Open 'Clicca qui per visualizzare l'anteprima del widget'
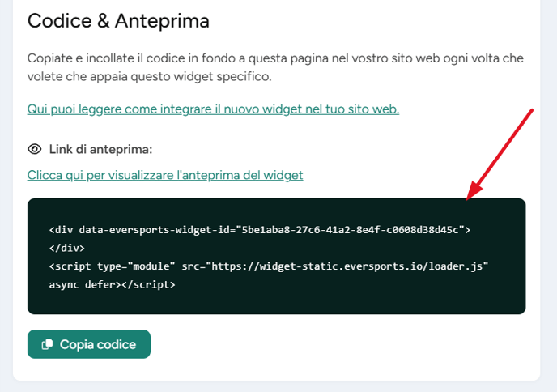Image resolution: width=557 pixels, height=392 pixels. point(165,175)
